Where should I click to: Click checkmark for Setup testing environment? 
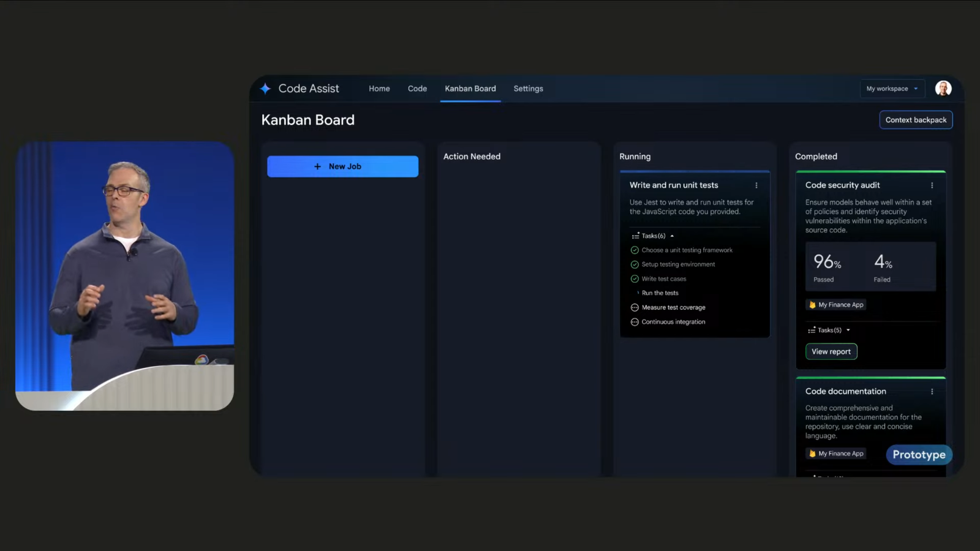tap(635, 264)
